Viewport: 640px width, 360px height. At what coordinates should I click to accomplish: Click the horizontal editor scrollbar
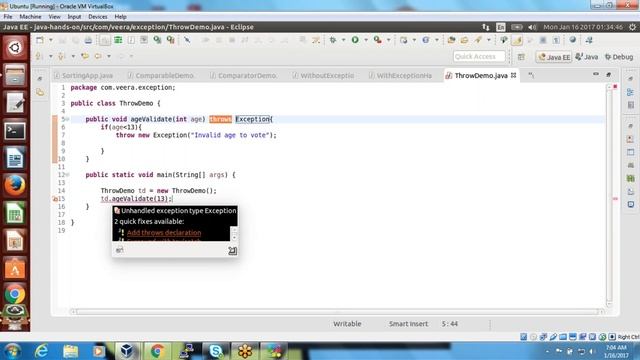[337, 312]
